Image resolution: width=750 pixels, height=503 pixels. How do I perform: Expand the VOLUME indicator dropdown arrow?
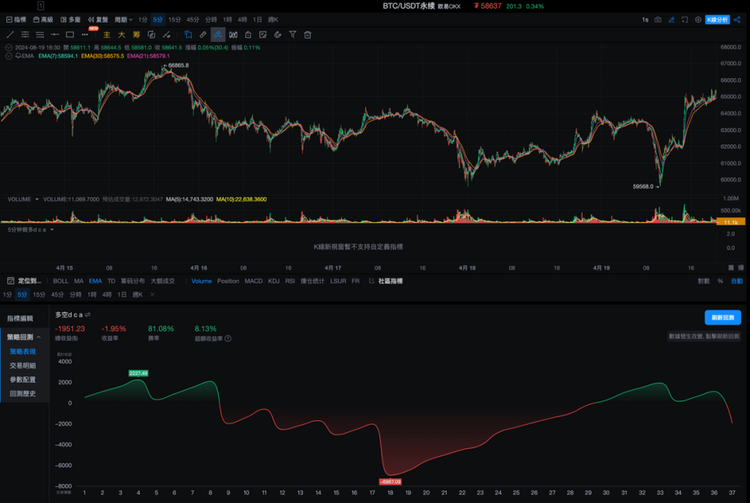(37, 199)
